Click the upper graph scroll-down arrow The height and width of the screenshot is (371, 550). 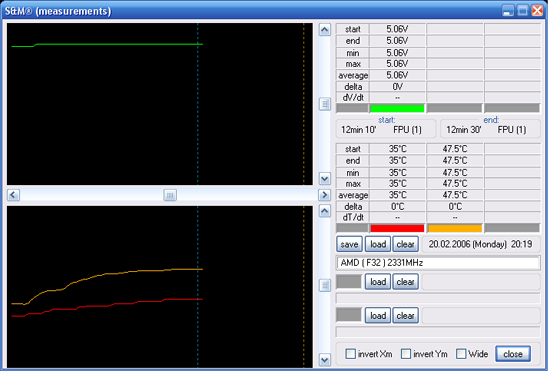(x=324, y=179)
